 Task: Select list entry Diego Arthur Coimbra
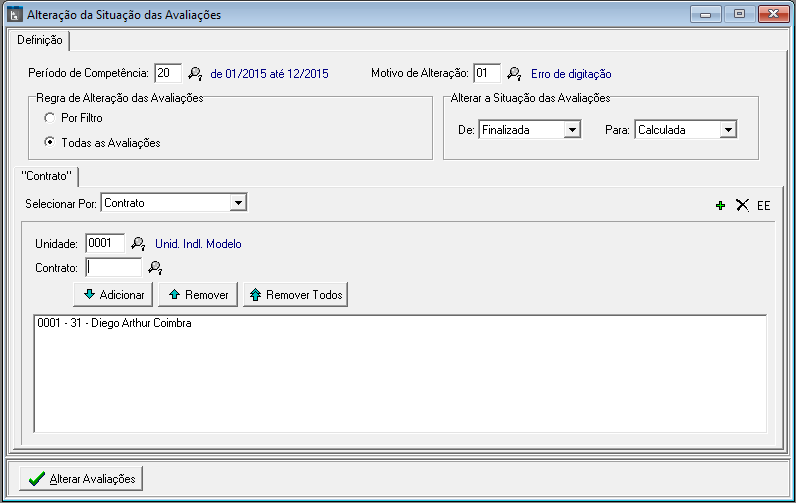point(114,324)
